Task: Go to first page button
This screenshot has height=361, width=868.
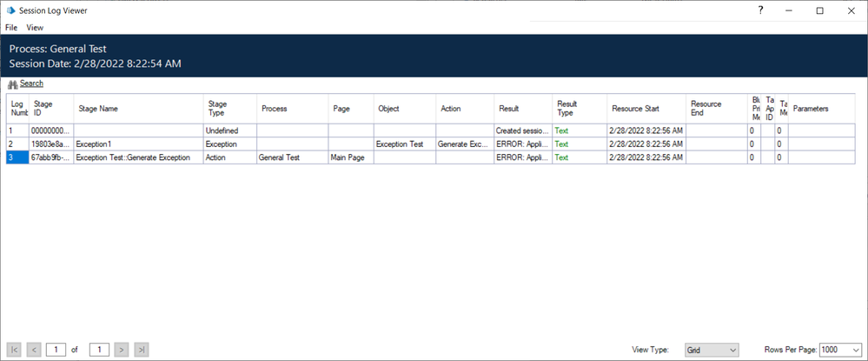Action: [15, 350]
